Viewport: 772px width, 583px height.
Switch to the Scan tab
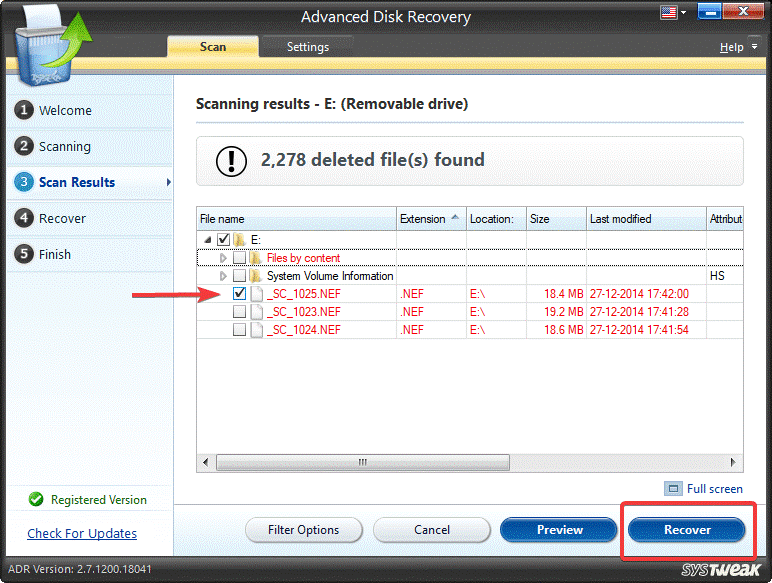click(213, 47)
